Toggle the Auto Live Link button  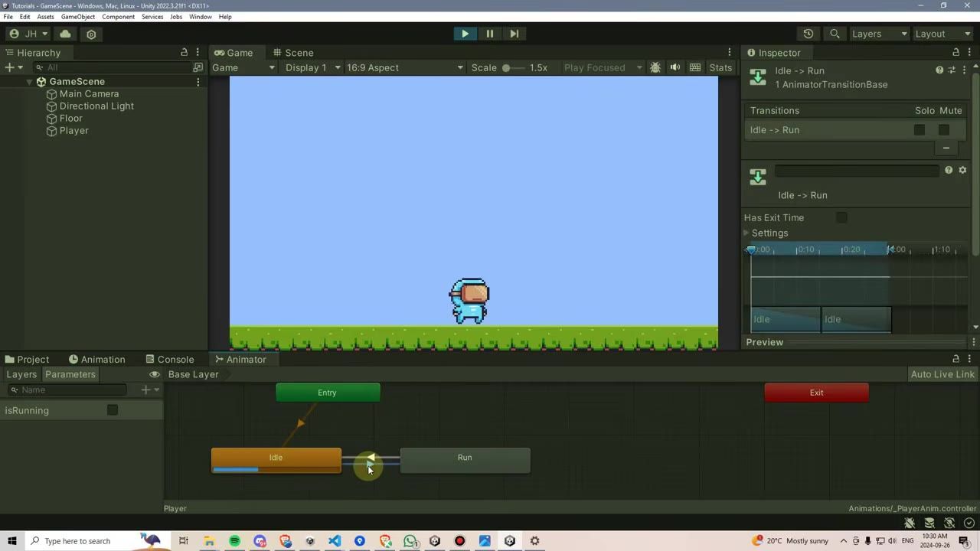pos(942,374)
